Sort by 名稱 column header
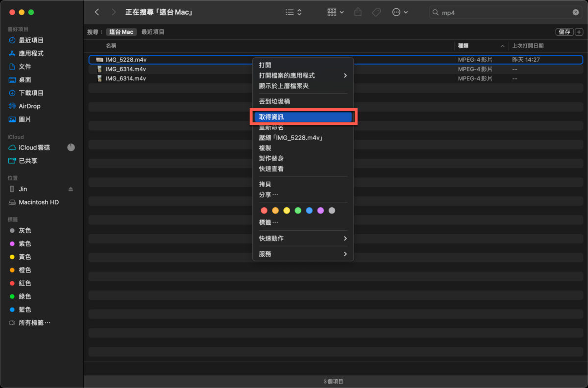The height and width of the screenshot is (388, 588). coord(111,46)
